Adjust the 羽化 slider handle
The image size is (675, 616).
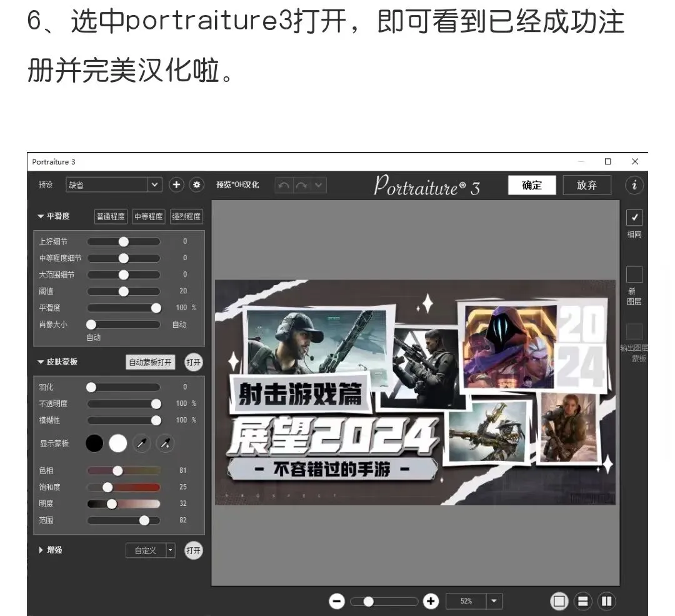(91, 387)
